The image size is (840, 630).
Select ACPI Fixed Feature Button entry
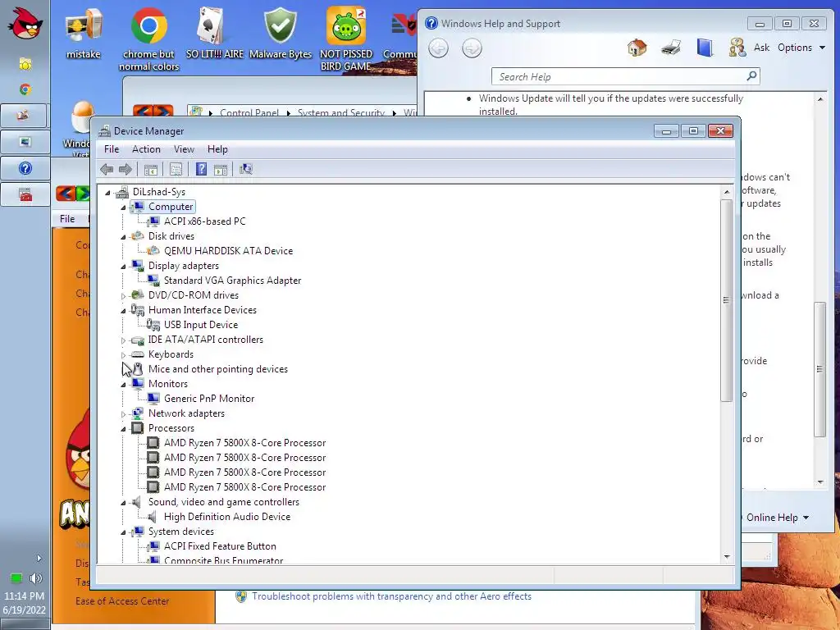[220, 546]
